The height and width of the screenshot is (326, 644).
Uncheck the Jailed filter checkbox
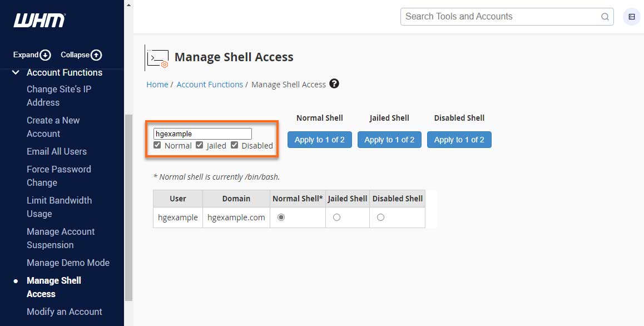point(199,145)
